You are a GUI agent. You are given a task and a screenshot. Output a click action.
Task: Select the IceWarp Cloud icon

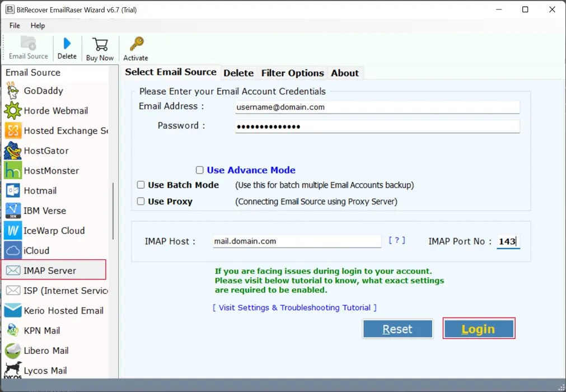coord(13,230)
